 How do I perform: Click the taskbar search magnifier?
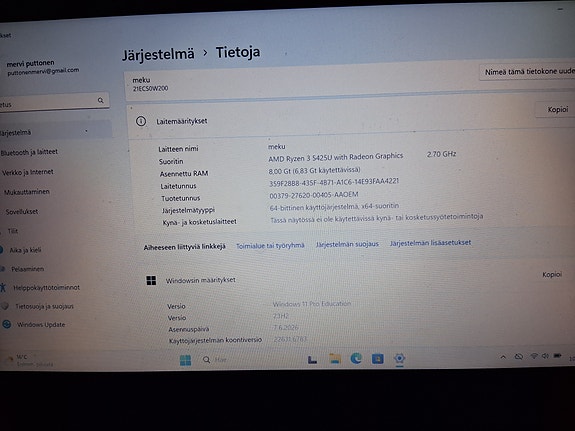click(x=206, y=359)
